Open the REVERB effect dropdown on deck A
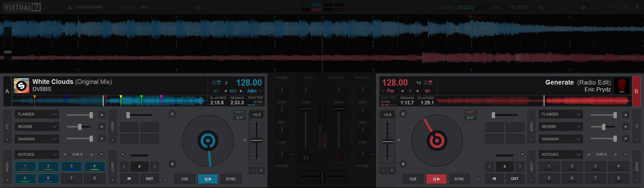The height and width of the screenshot is (188, 644). (x=54, y=127)
